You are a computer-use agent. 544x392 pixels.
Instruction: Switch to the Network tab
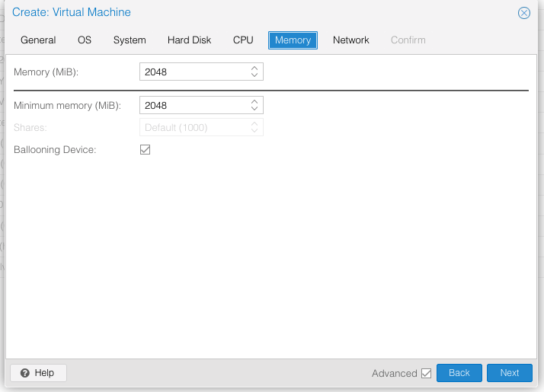click(x=350, y=40)
